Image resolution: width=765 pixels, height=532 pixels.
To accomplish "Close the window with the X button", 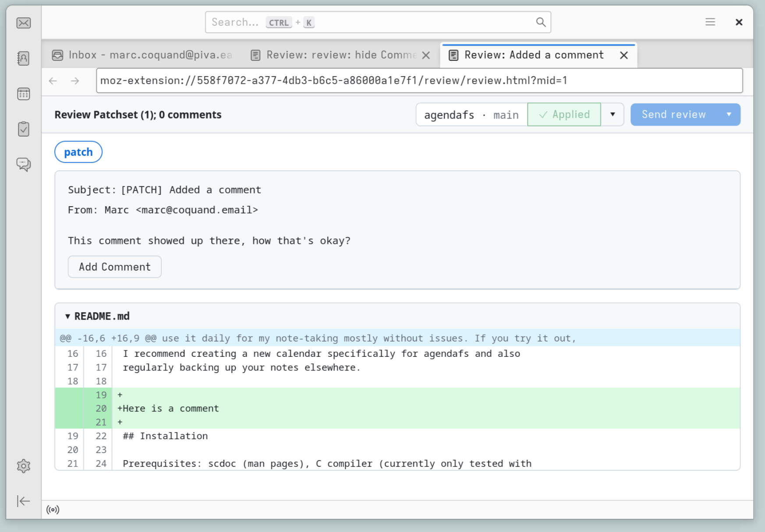I will [739, 22].
